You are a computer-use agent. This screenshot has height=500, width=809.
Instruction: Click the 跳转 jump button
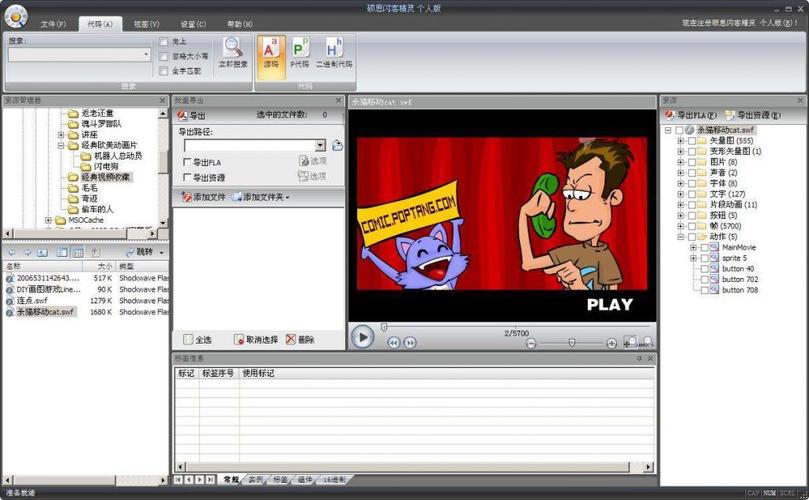tap(140, 252)
